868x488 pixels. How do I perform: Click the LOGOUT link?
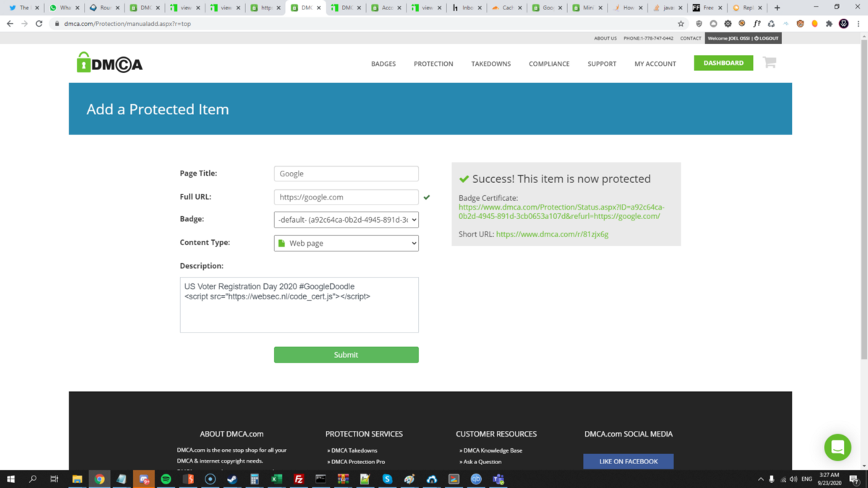pos(767,38)
